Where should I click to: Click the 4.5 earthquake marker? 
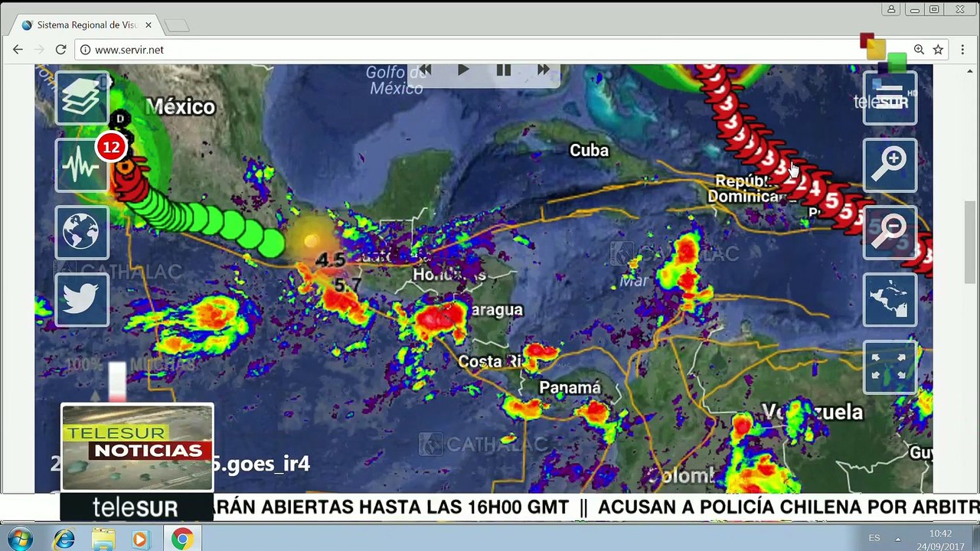click(x=330, y=260)
